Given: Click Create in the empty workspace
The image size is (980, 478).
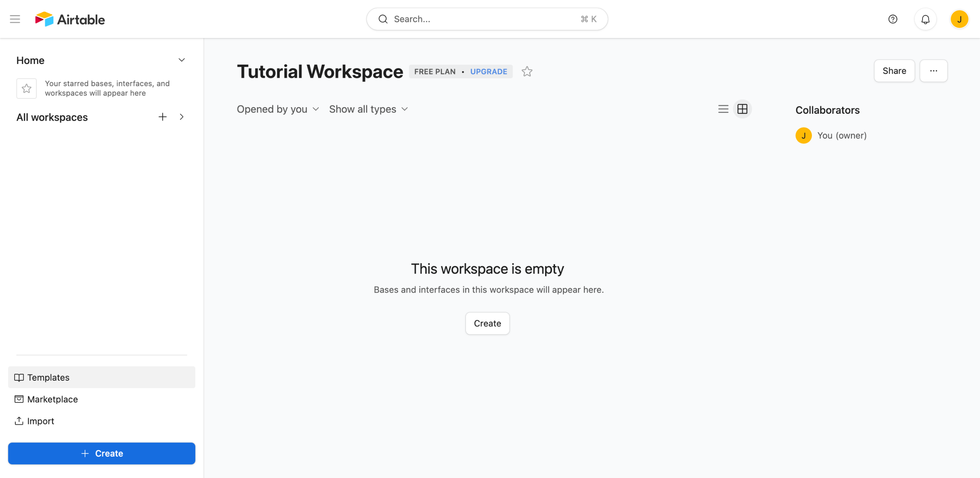Looking at the screenshot, I should [487, 323].
